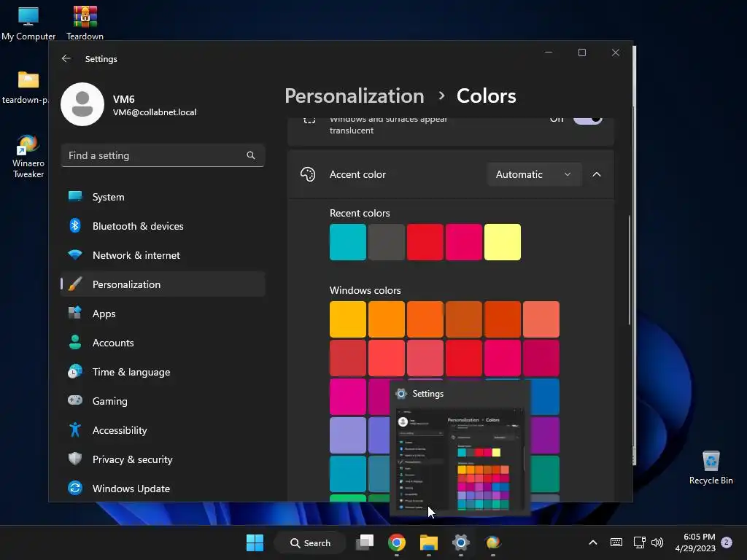Open the notifications badge in the tray
The height and width of the screenshot is (560, 747).
tap(727, 542)
